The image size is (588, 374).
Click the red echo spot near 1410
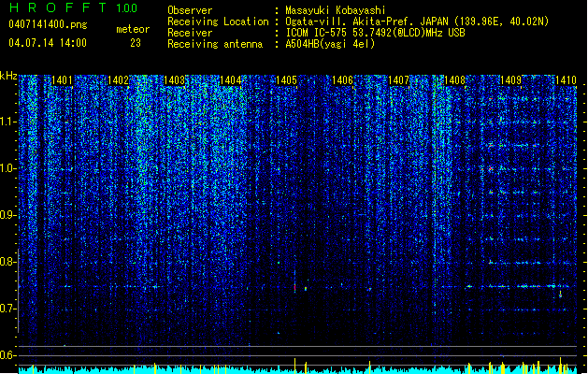(560, 295)
